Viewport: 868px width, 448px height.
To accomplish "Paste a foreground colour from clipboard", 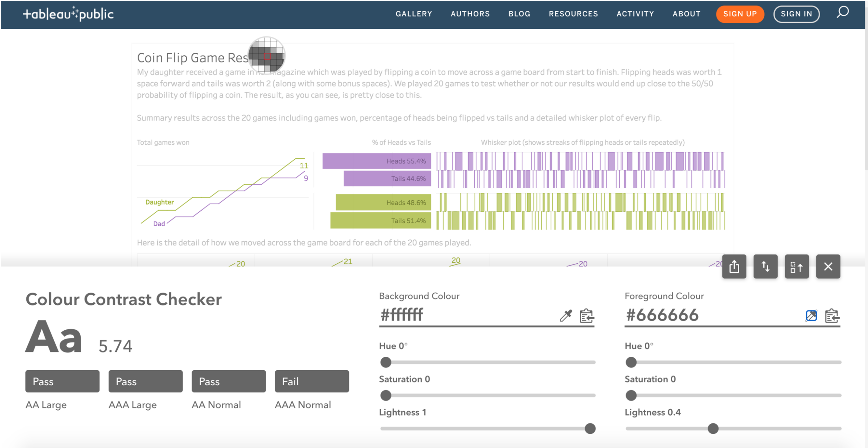I will click(832, 315).
